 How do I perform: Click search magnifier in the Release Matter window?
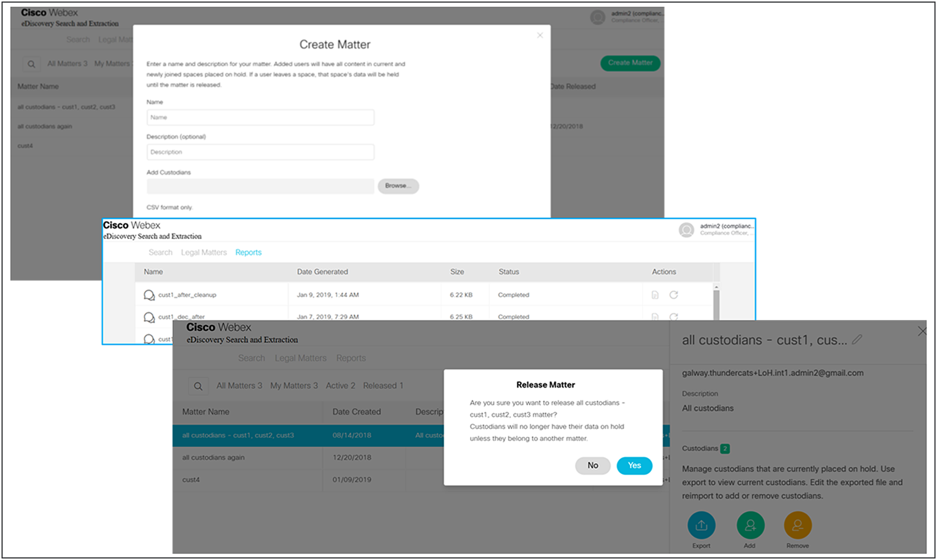198,386
